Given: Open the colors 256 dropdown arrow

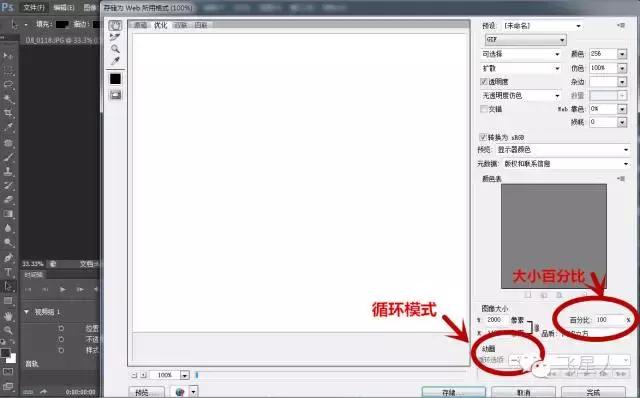Looking at the screenshot, I should [622, 54].
